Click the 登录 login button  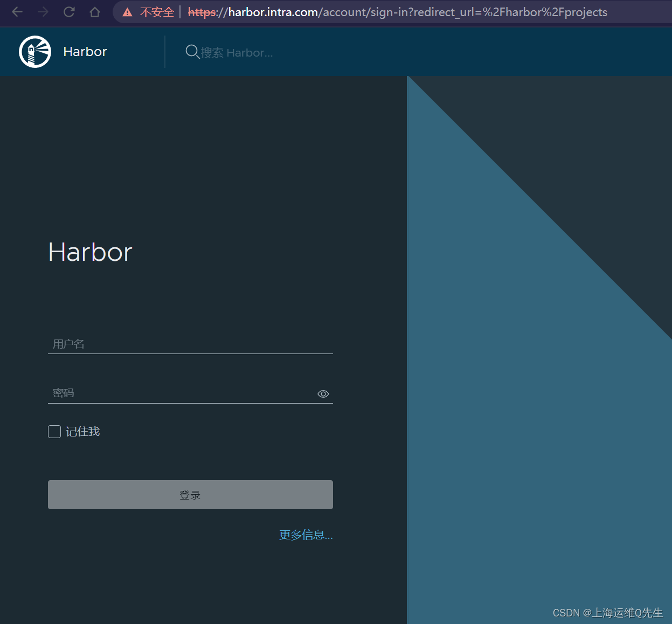coord(190,495)
